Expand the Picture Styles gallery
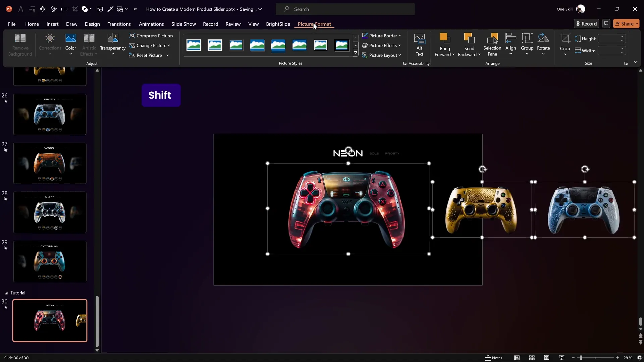This screenshot has height=362, width=644. tap(356, 53)
